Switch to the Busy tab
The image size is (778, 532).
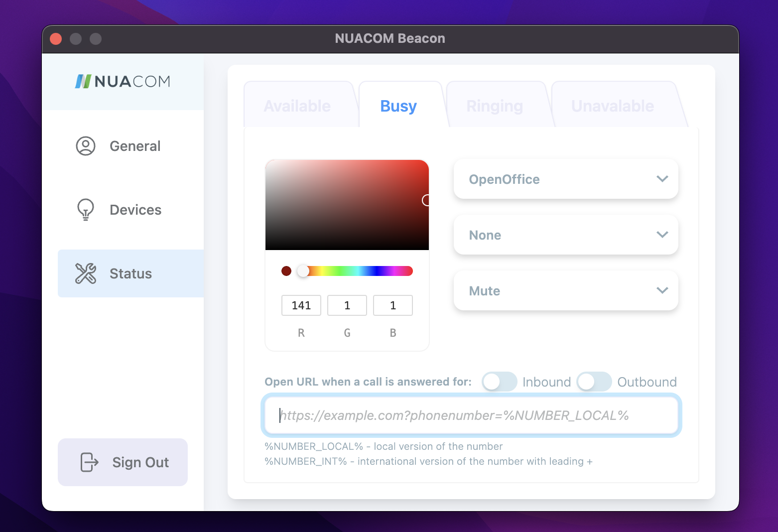coord(398,106)
